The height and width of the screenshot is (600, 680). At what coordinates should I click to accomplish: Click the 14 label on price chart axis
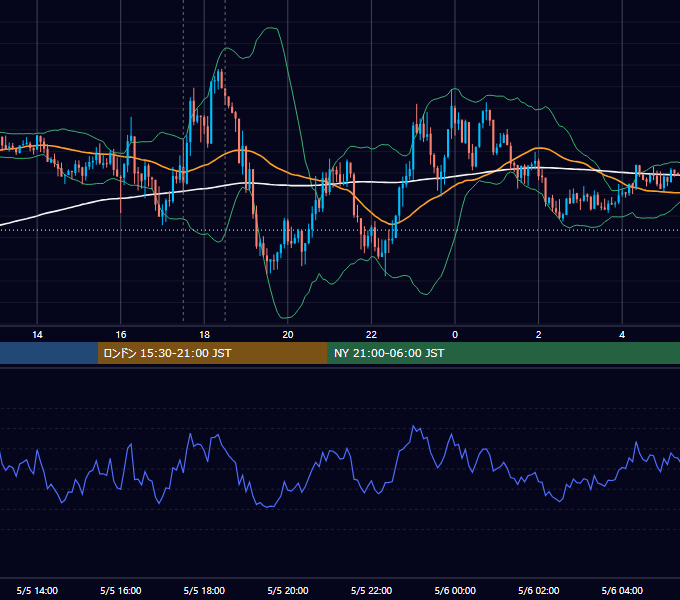click(x=37, y=335)
